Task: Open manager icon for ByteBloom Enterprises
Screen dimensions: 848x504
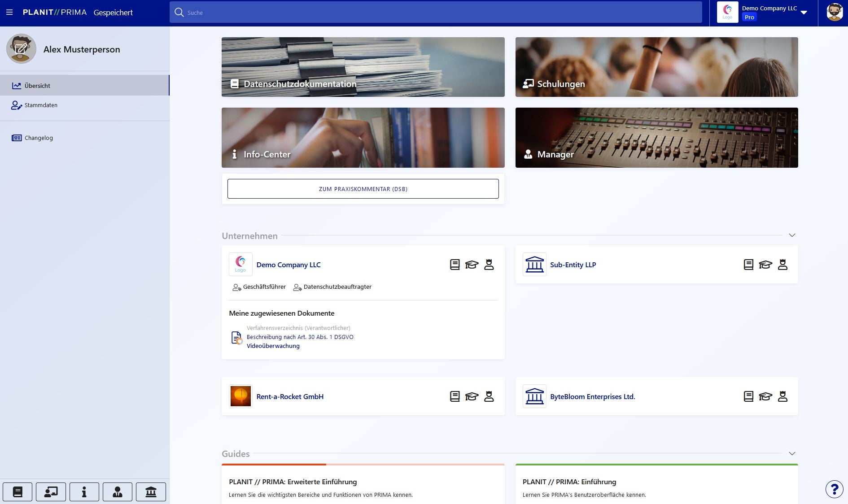Action: pos(782,396)
